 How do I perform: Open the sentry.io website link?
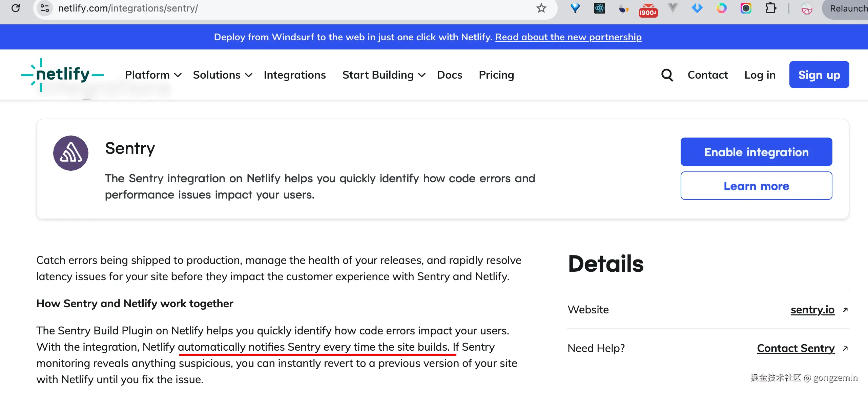[x=812, y=310]
